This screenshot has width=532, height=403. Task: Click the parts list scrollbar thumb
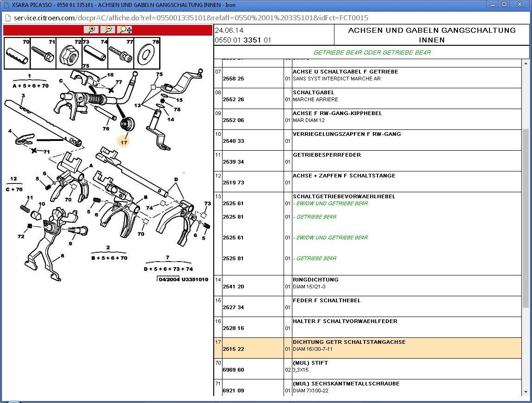point(526,218)
